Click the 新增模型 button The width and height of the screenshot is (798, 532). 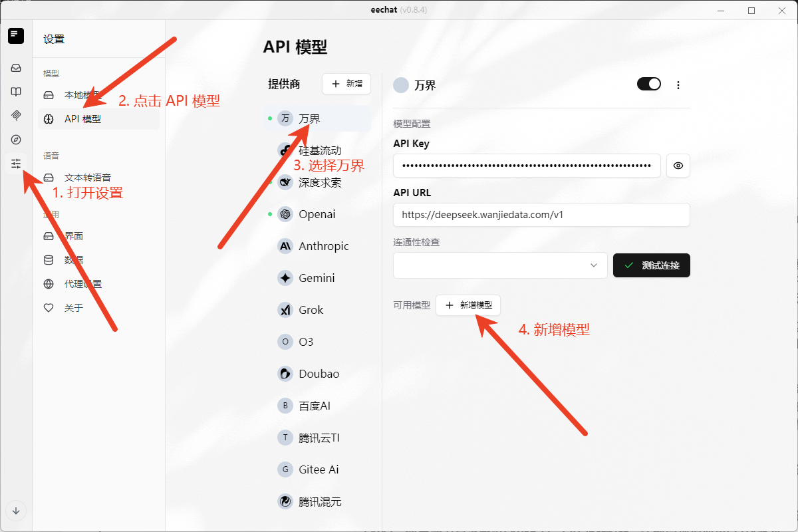point(468,305)
